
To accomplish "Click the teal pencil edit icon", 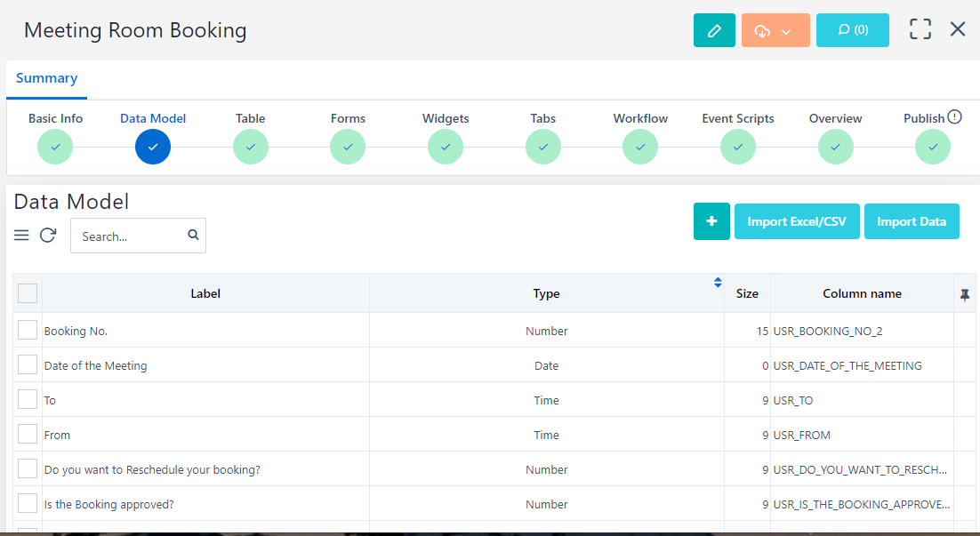I will (x=714, y=30).
